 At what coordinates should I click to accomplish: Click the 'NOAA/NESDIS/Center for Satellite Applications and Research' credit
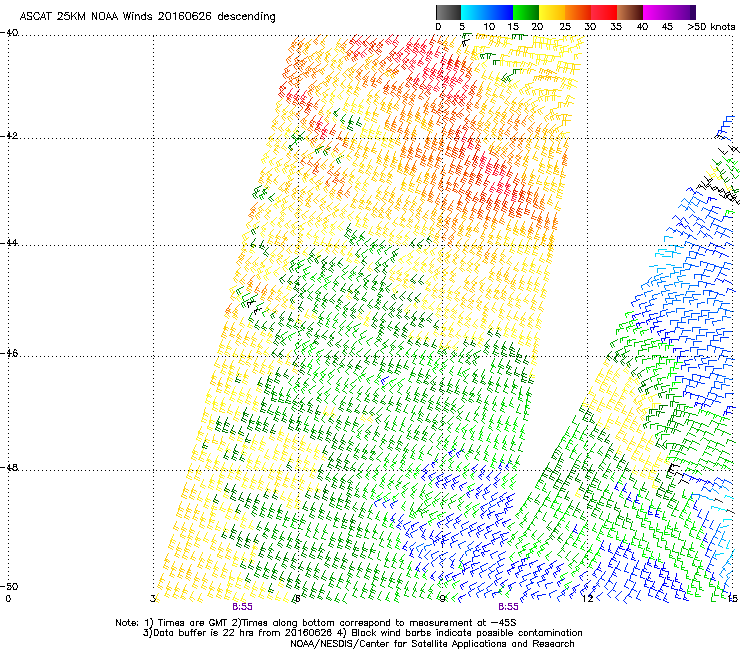(x=432, y=644)
